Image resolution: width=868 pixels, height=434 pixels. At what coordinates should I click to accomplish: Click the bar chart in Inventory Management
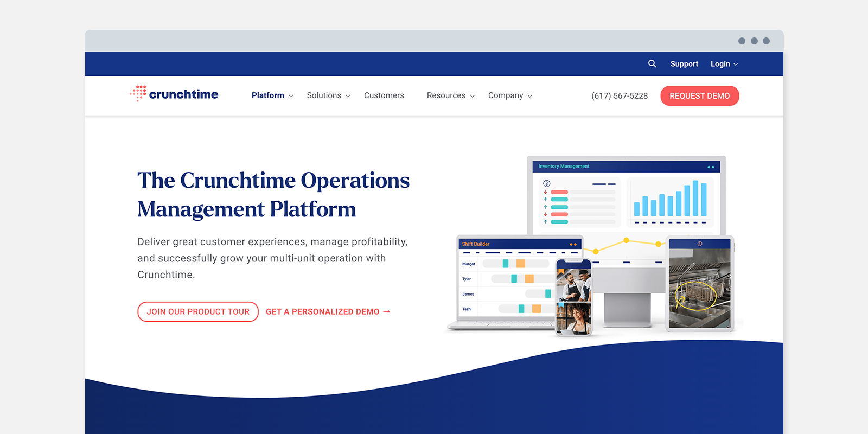click(670, 202)
